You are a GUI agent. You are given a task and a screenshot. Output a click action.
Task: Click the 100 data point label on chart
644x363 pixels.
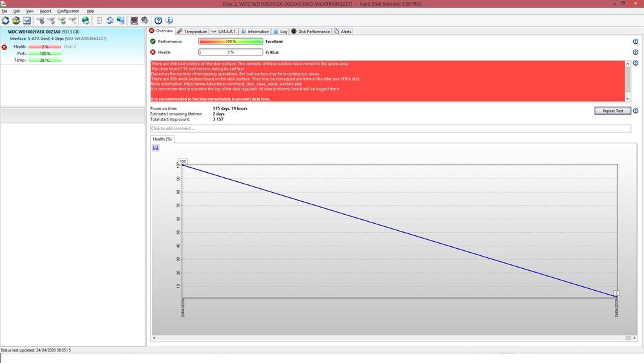pos(183,161)
